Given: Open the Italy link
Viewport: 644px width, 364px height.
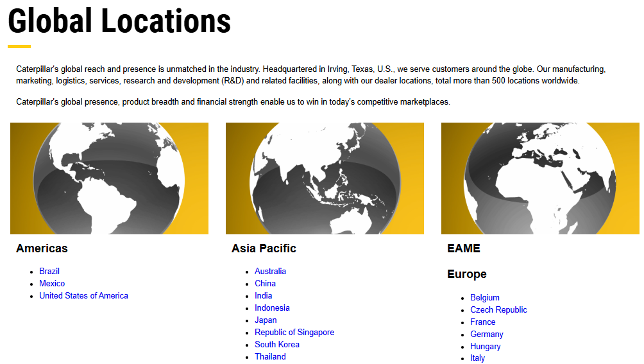Looking at the screenshot, I should (478, 358).
